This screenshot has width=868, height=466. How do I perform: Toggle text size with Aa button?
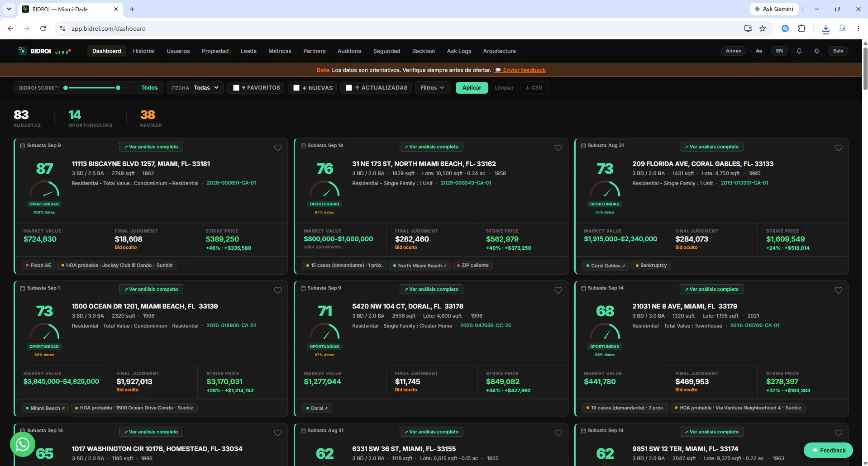click(759, 51)
